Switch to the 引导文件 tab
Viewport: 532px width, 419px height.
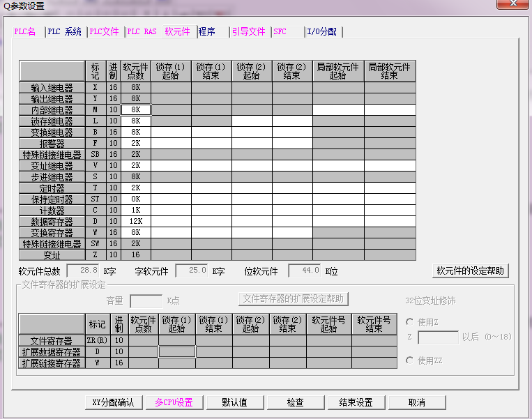(248, 32)
